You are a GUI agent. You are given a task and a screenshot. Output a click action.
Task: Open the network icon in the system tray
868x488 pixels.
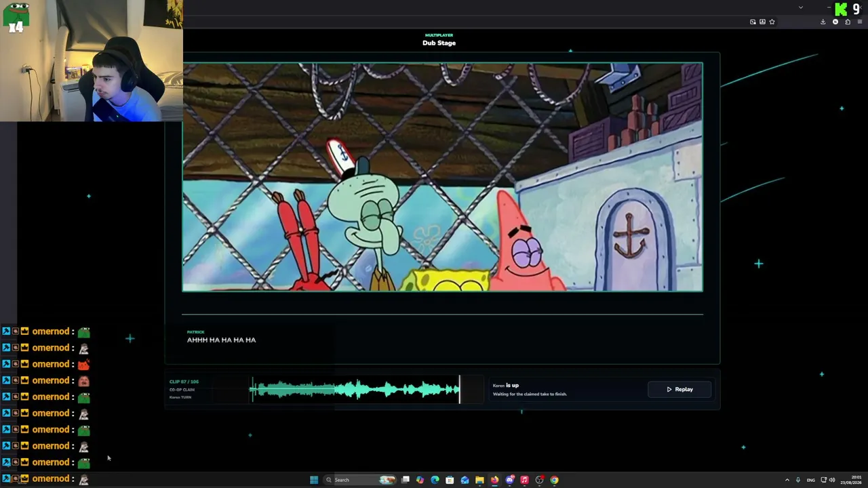click(x=824, y=480)
